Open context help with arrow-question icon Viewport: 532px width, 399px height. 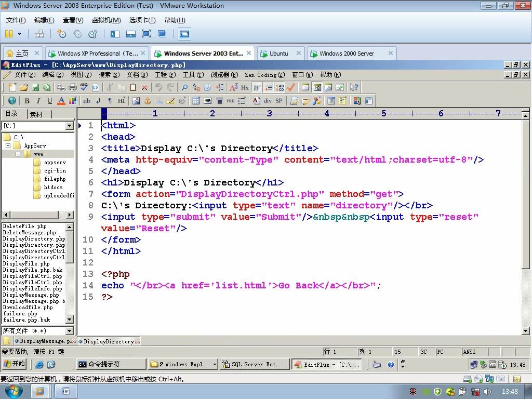point(354,87)
